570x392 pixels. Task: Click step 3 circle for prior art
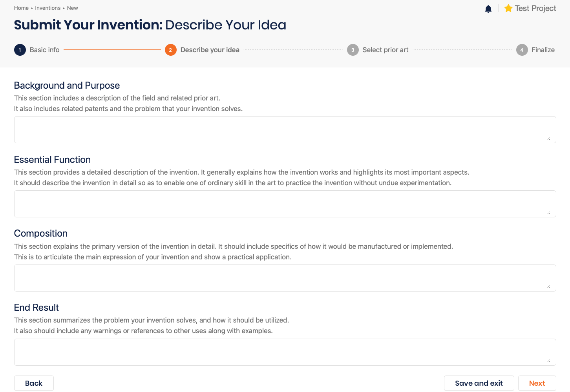point(353,50)
